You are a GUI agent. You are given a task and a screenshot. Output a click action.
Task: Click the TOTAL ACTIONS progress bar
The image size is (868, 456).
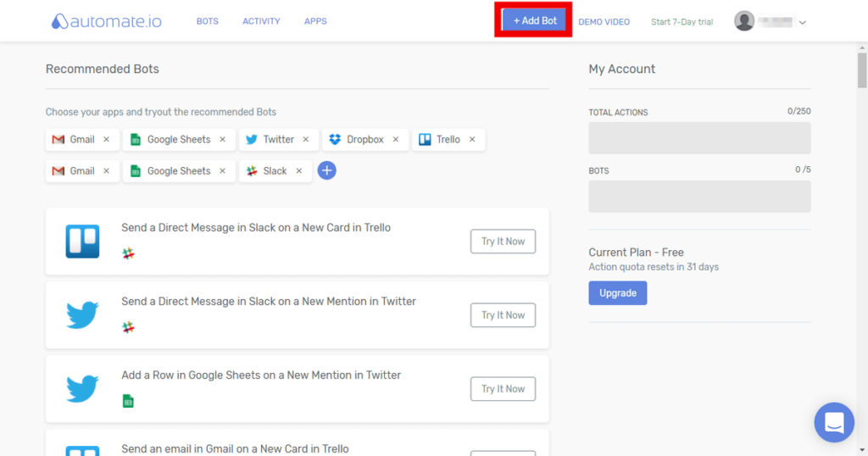click(699, 138)
